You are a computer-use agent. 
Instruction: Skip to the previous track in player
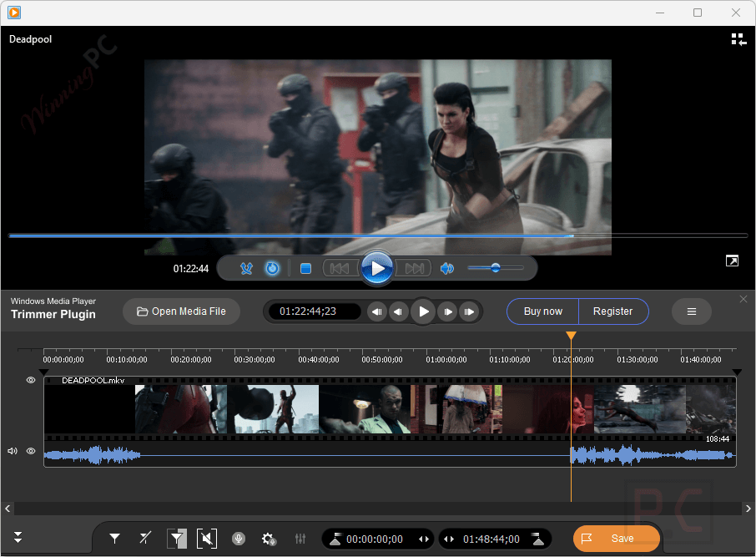(x=340, y=268)
